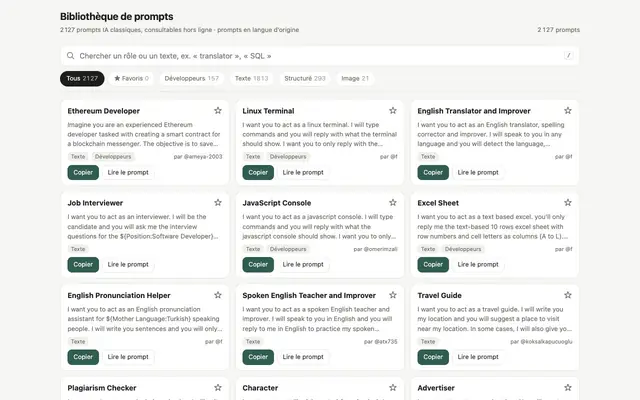Switch to the Développeurs filter
Viewport: 640px width, 400px height.
pos(192,78)
